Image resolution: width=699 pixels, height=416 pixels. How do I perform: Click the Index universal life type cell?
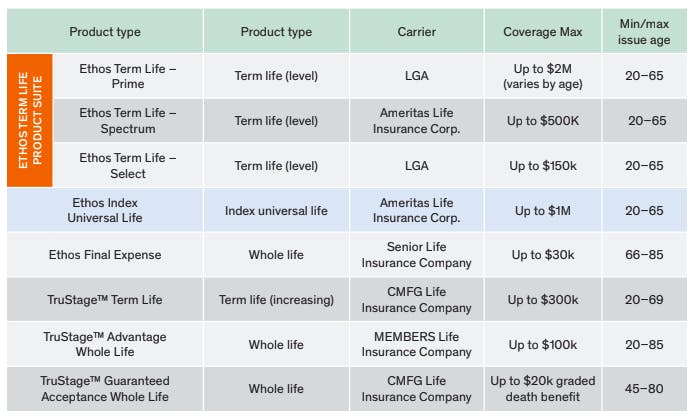(276, 210)
